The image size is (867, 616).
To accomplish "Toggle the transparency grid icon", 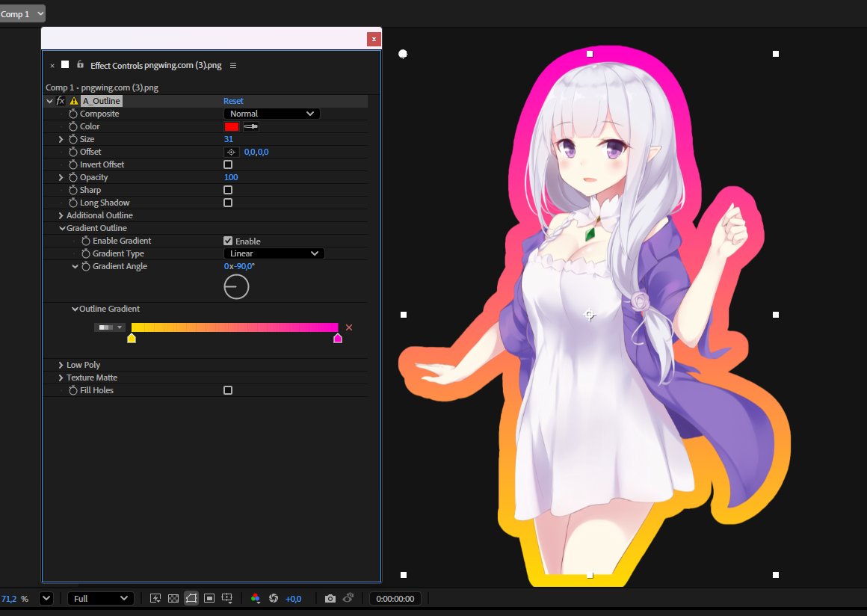I will [x=173, y=598].
